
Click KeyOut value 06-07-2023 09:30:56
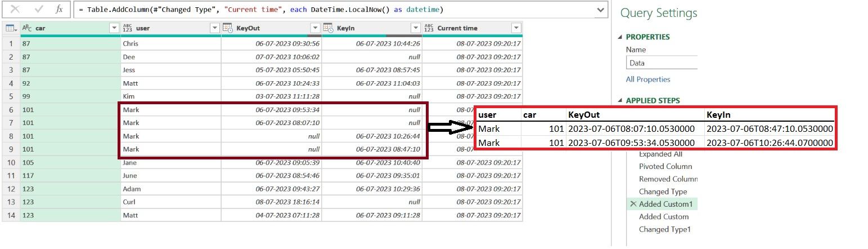point(271,43)
